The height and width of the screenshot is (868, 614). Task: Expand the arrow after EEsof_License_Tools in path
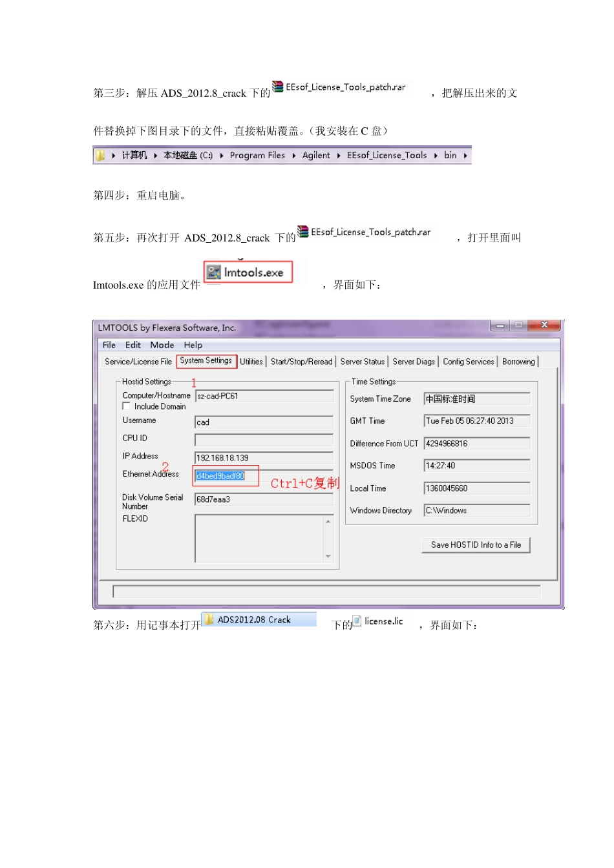tap(436, 156)
